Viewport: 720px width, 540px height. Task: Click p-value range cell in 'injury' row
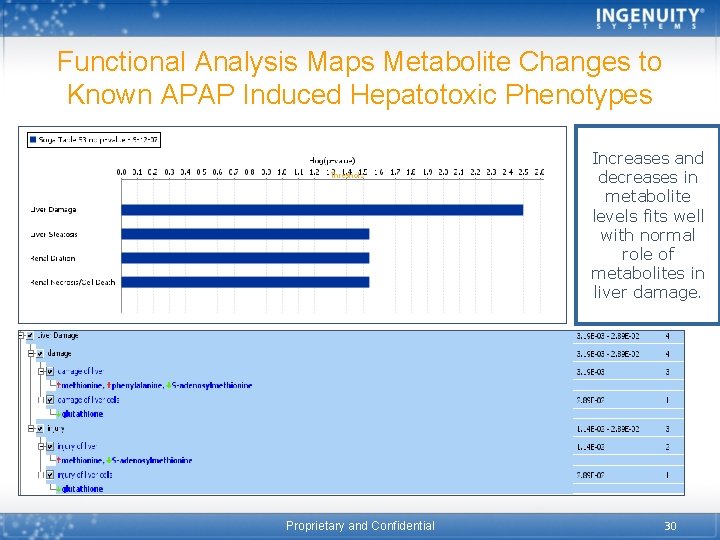608,429
